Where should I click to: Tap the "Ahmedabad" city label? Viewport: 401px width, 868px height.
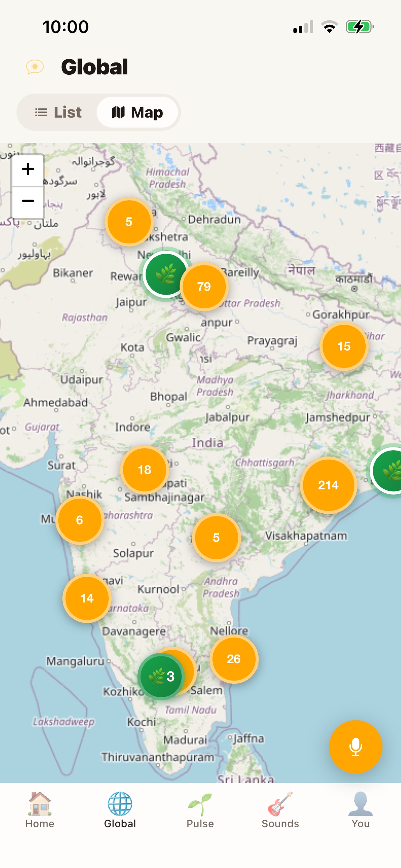pyautogui.click(x=56, y=402)
